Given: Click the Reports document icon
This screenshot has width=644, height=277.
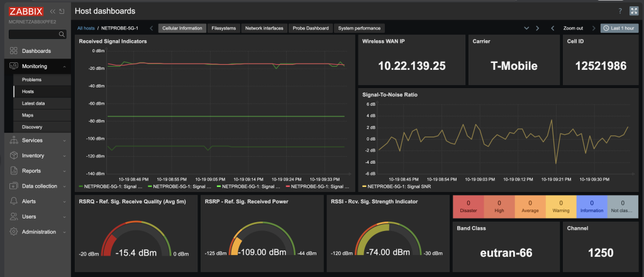Looking at the screenshot, I should [x=14, y=171].
